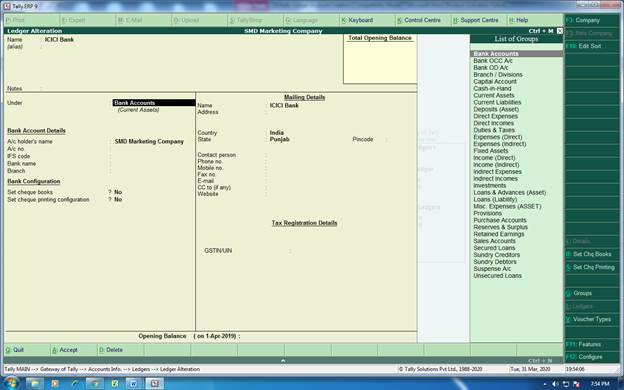The width and height of the screenshot is (624, 390).
Task: Click the Set Chq Books side button
Action: tap(591, 254)
